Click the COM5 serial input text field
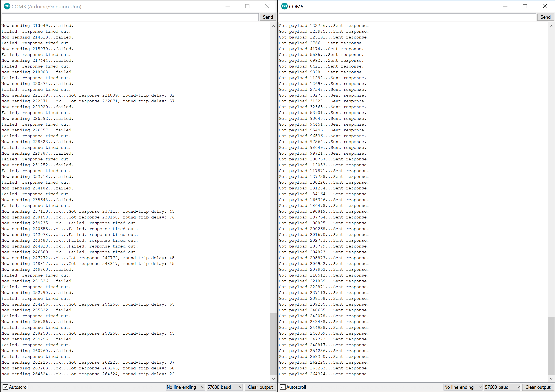555x392 pixels. click(407, 17)
